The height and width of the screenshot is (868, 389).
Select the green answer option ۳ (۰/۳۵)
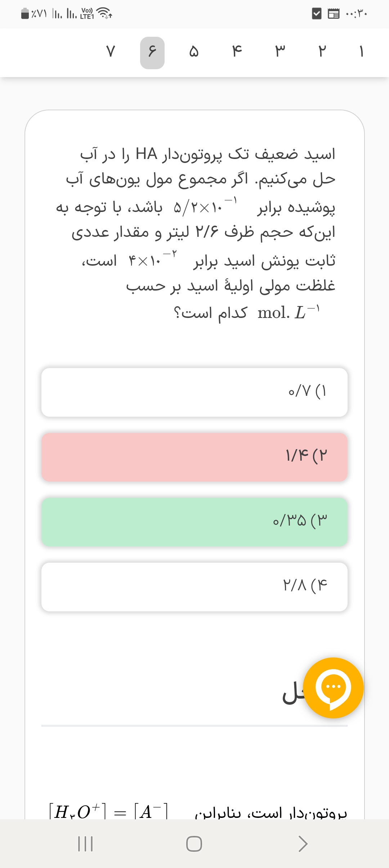194,522
